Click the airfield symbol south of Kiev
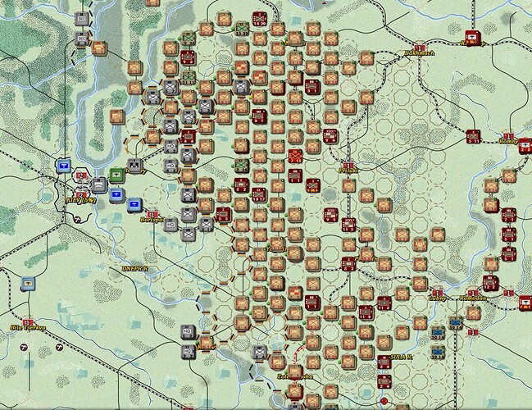Screen dimensions: 532x410 [79, 220]
